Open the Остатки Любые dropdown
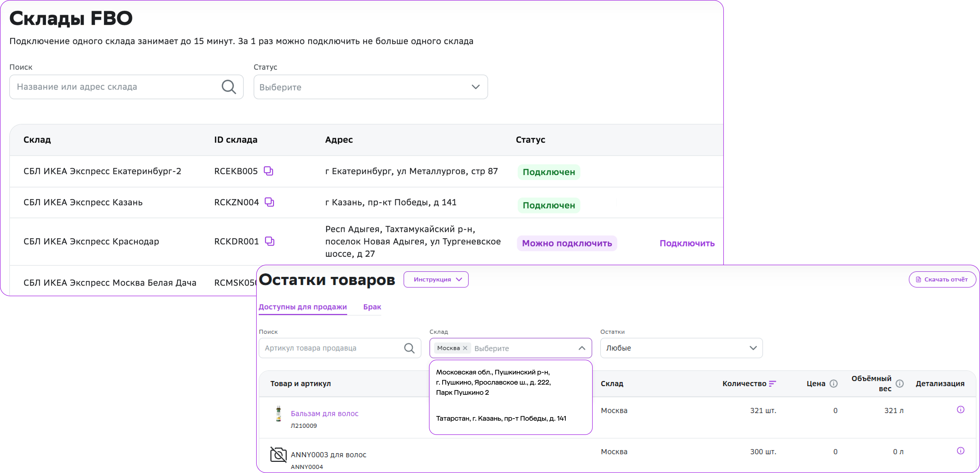Viewport: 980px width, 473px height. pyautogui.click(x=681, y=348)
